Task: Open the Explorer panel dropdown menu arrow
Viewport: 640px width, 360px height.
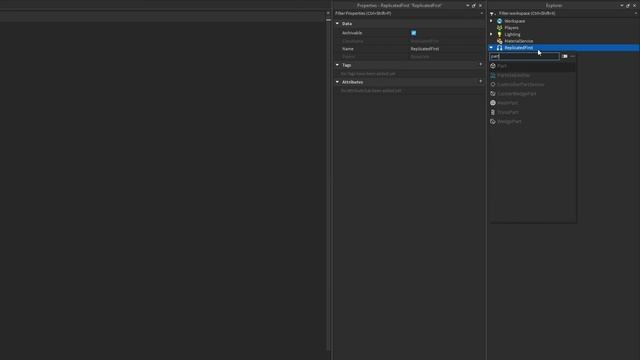Action: click(x=622, y=5)
